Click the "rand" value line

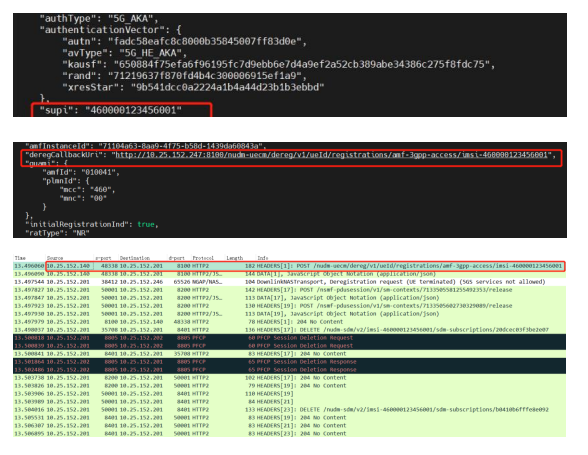click(x=184, y=76)
